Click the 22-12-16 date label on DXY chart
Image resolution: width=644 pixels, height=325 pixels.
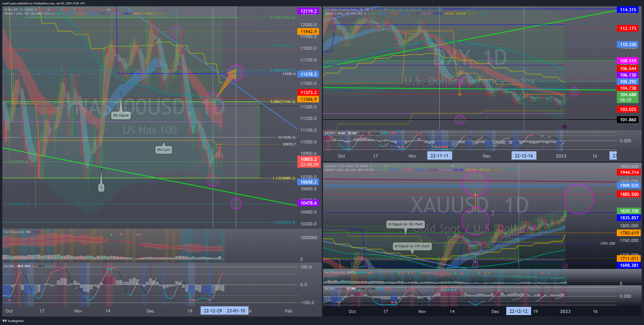tap(524, 156)
